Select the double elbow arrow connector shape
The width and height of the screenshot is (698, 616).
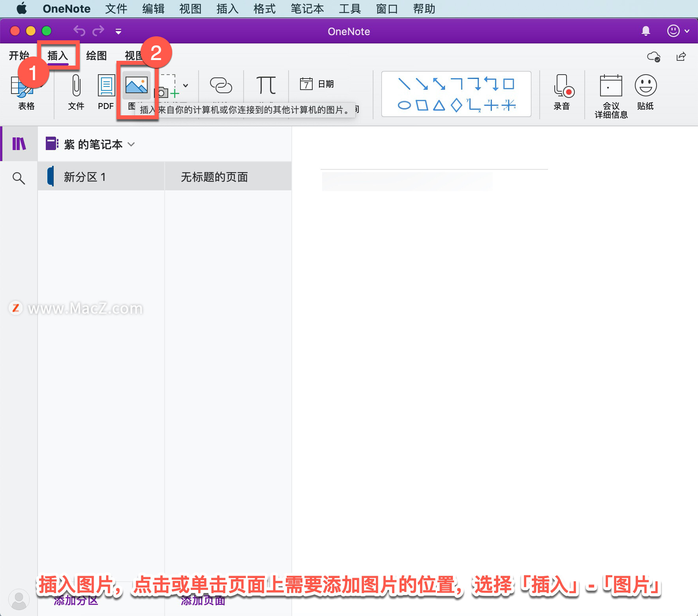491,84
